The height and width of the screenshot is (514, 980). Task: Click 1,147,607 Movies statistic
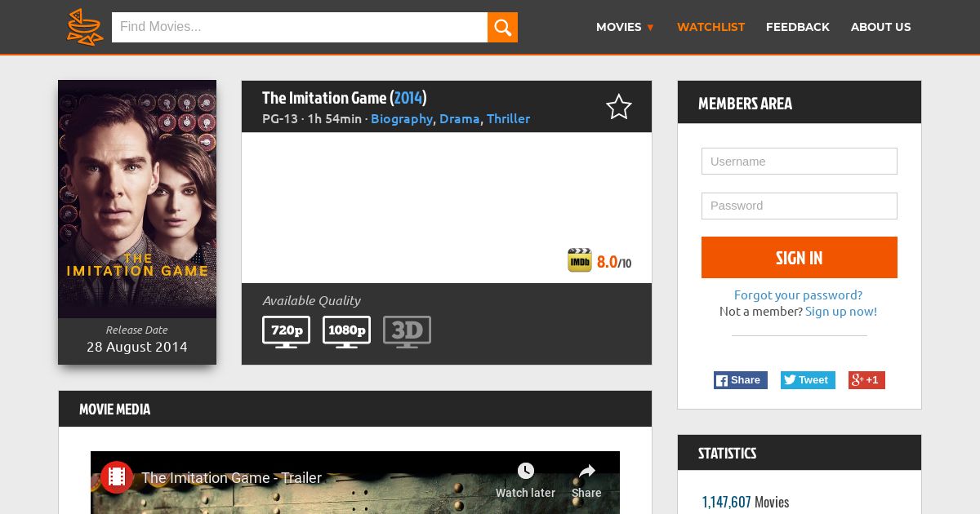click(x=746, y=502)
